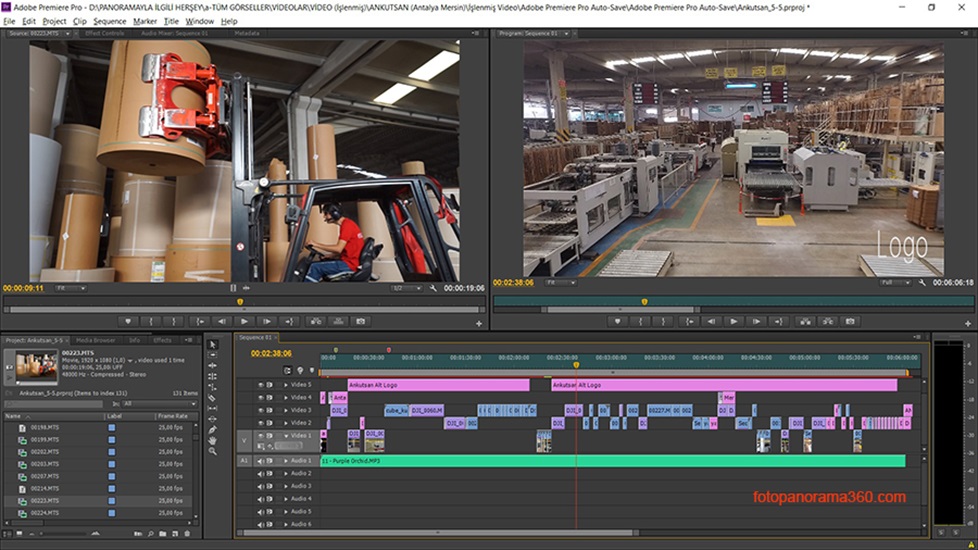Select the Zoom tool
978x550 pixels.
coord(213,451)
